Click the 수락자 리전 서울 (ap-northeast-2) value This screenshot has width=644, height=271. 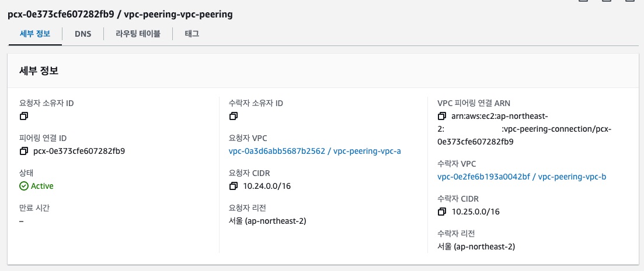click(476, 247)
